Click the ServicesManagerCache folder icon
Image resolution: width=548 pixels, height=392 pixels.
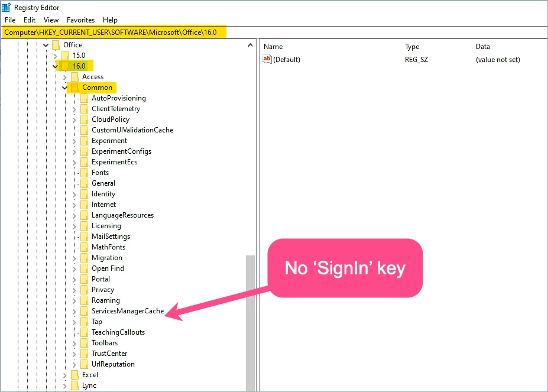(84, 311)
